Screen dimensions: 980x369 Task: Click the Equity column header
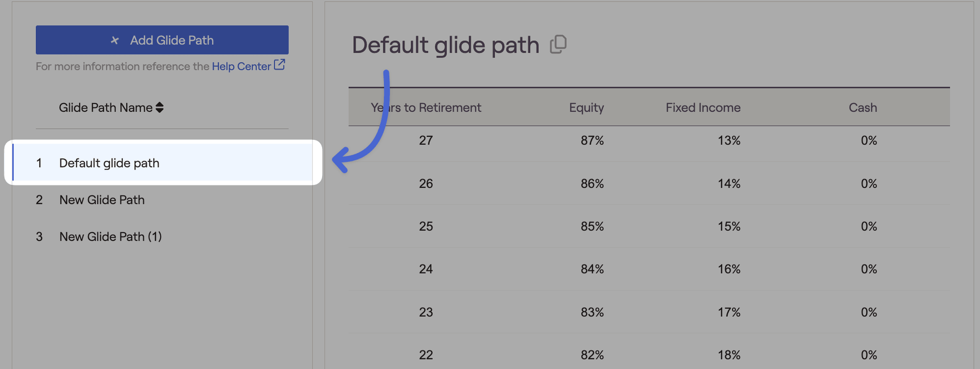[586, 107]
